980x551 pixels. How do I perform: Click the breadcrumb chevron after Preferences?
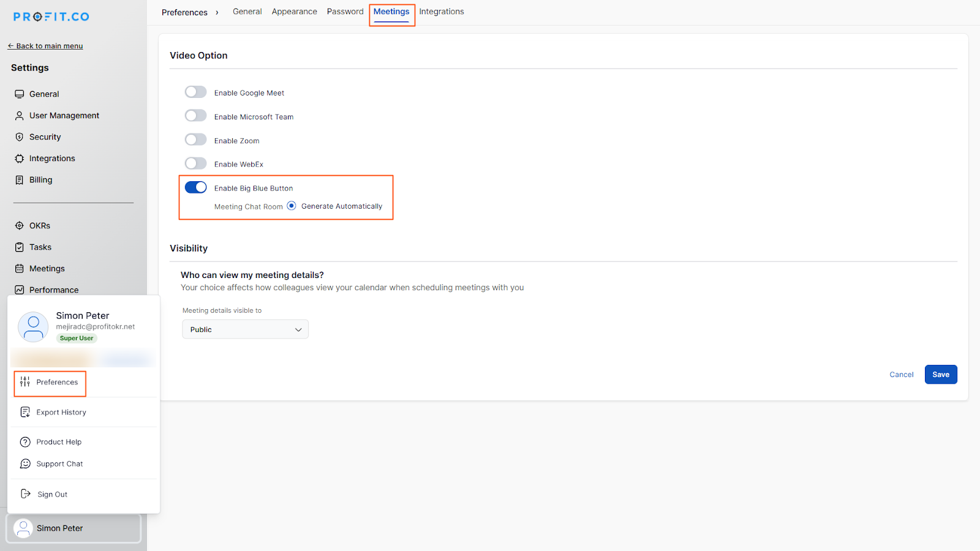[x=217, y=12]
